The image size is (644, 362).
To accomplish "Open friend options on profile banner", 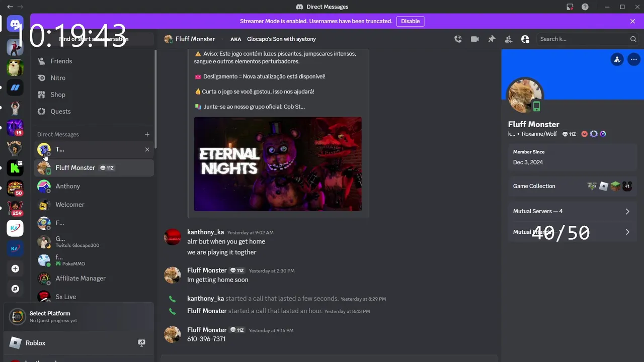I will coord(617,59).
